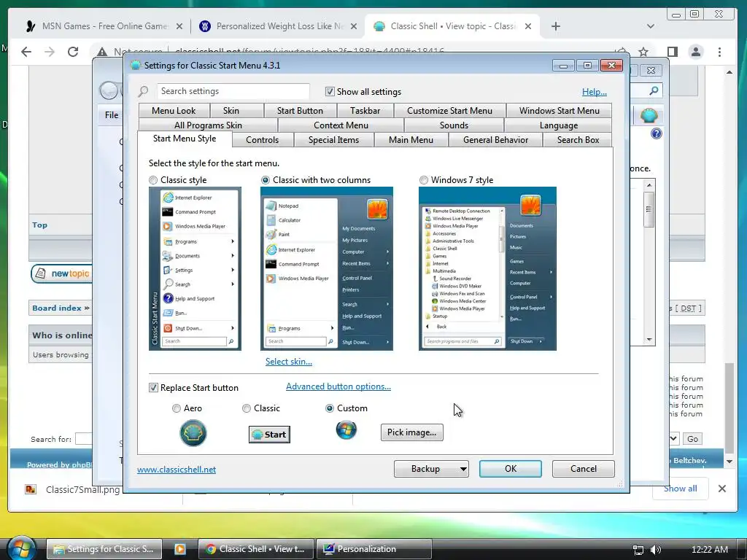Open Chrome tab search chevron
747x560 pixels.
(x=650, y=26)
